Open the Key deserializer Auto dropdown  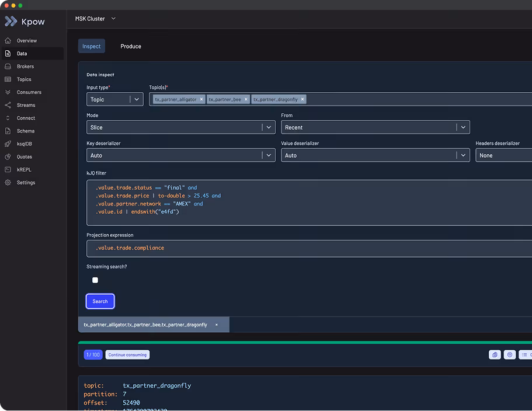[181, 155]
